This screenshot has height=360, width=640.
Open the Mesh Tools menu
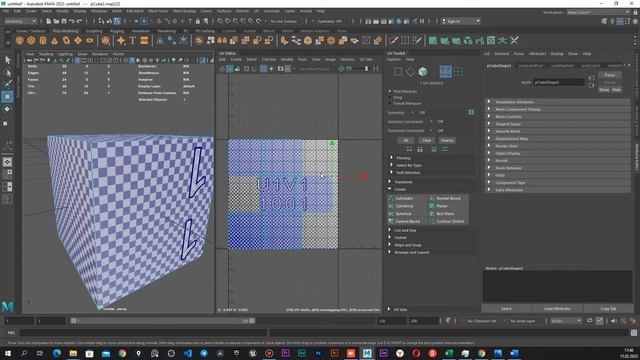click(x=158, y=11)
